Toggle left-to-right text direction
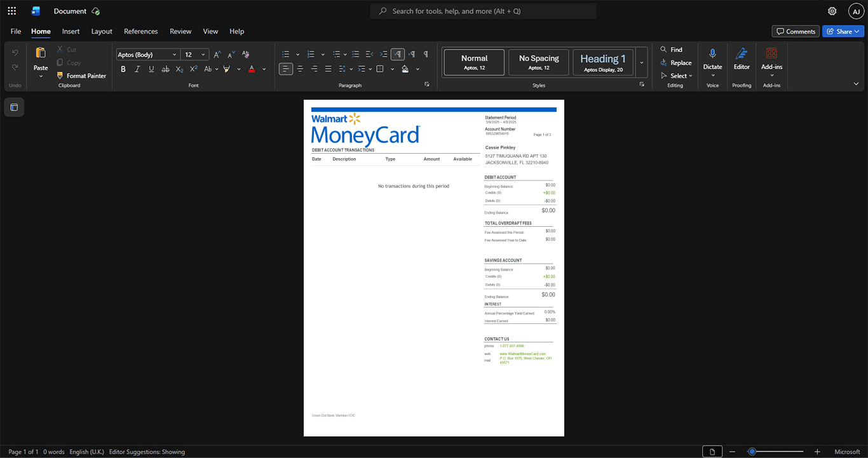The height and width of the screenshot is (458, 868). tap(398, 55)
